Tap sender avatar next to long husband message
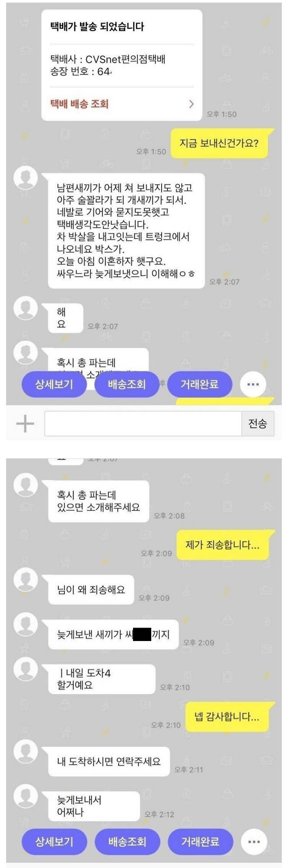The image size is (286, 868). tap(26, 177)
